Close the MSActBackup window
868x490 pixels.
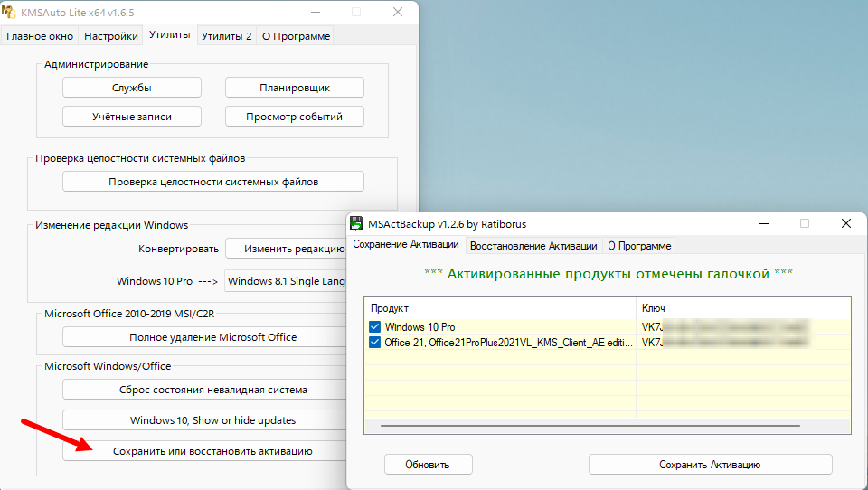(x=846, y=223)
